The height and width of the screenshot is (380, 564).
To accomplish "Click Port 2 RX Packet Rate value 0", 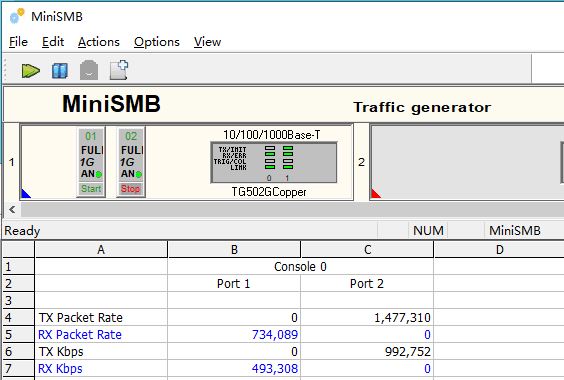I will pos(367,334).
